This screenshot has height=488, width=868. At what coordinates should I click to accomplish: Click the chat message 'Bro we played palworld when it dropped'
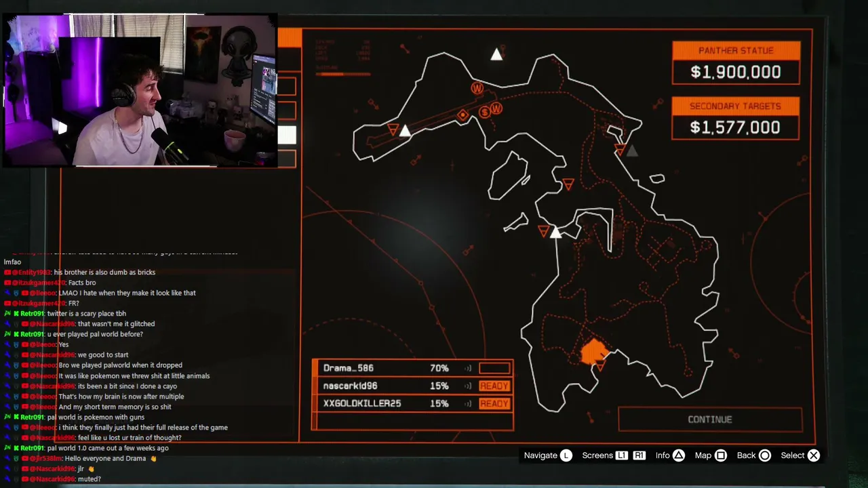[x=121, y=365]
